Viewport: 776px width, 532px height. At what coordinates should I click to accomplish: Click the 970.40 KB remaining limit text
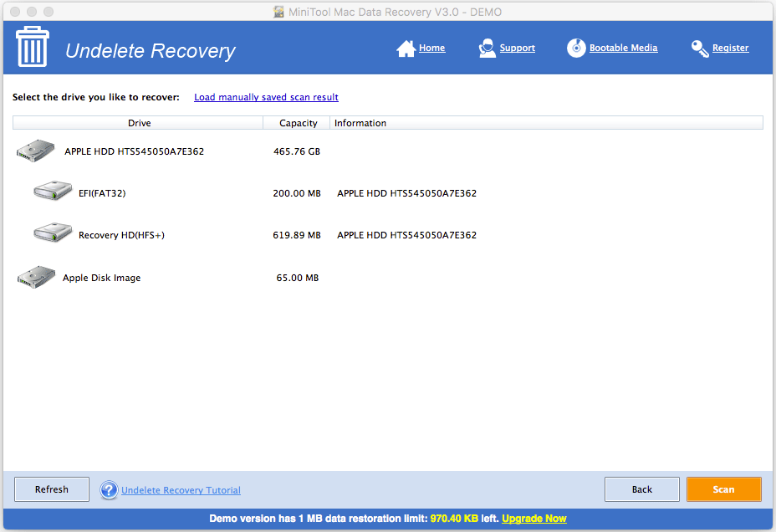pyautogui.click(x=454, y=518)
